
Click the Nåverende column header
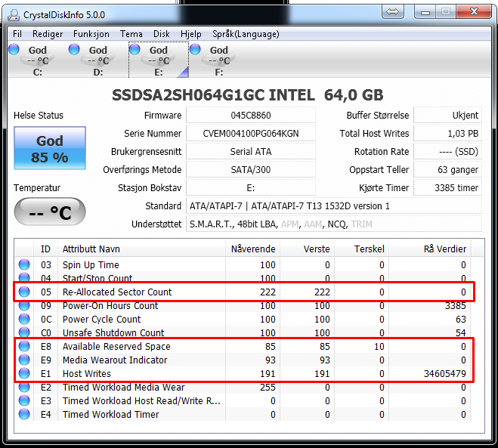pyautogui.click(x=253, y=249)
